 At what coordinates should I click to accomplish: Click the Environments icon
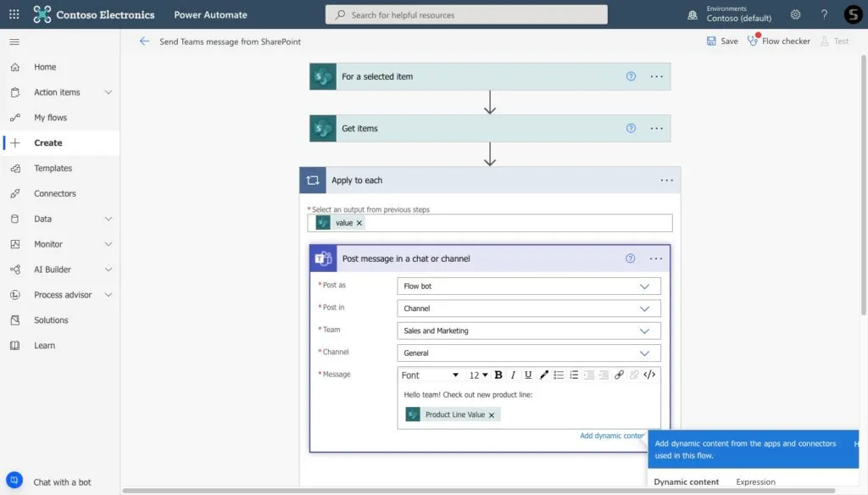click(x=693, y=15)
